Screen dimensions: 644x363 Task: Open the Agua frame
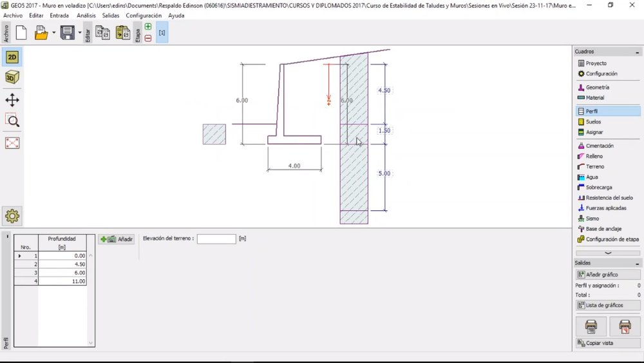pyautogui.click(x=607, y=177)
